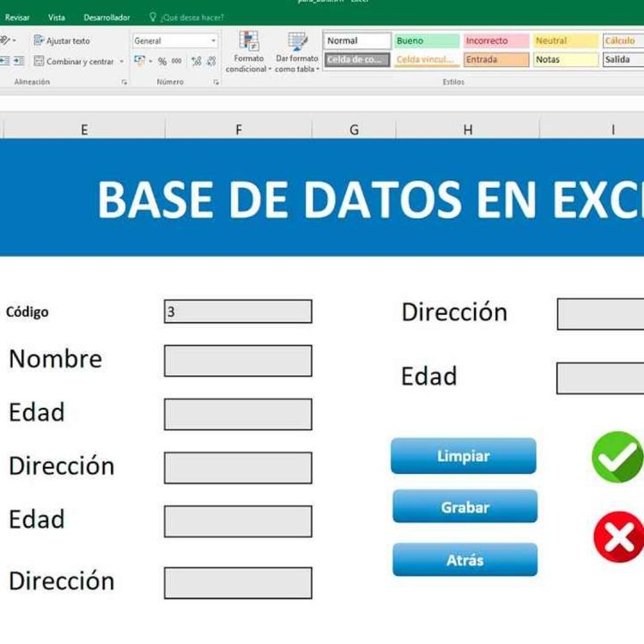Viewport: 644px width, 644px height.
Task: Apply the Bueno cell style
Action: [x=427, y=40]
